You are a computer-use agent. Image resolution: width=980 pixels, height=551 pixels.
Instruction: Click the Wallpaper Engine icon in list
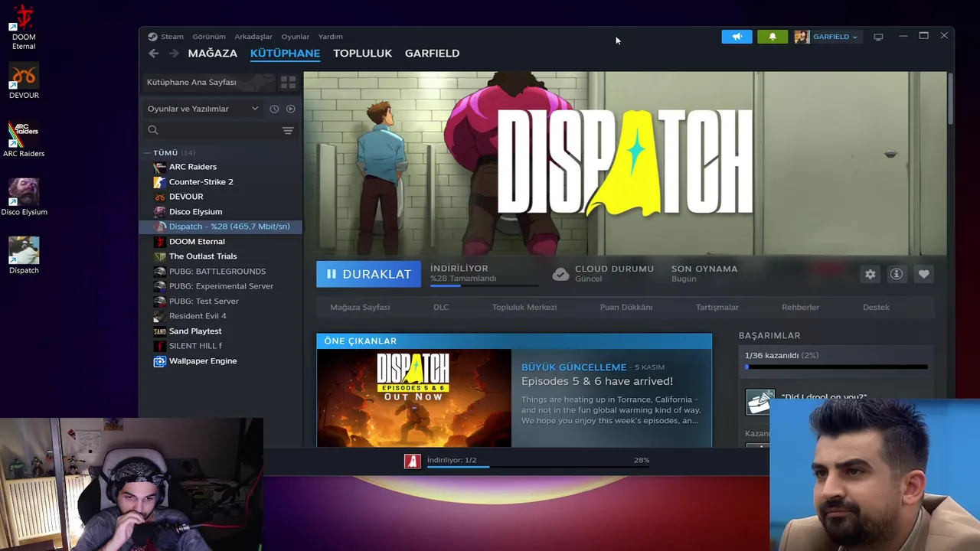tap(159, 361)
